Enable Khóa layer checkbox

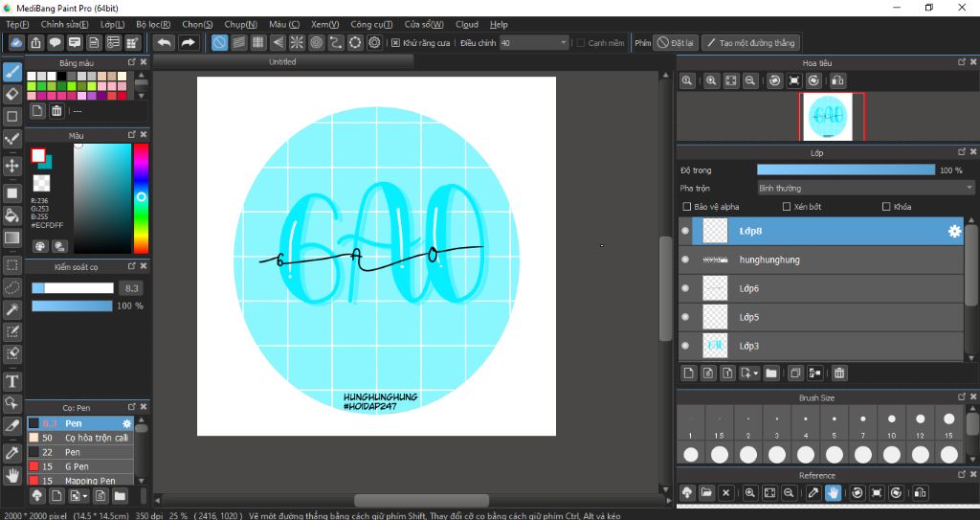pyautogui.click(x=885, y=207)
